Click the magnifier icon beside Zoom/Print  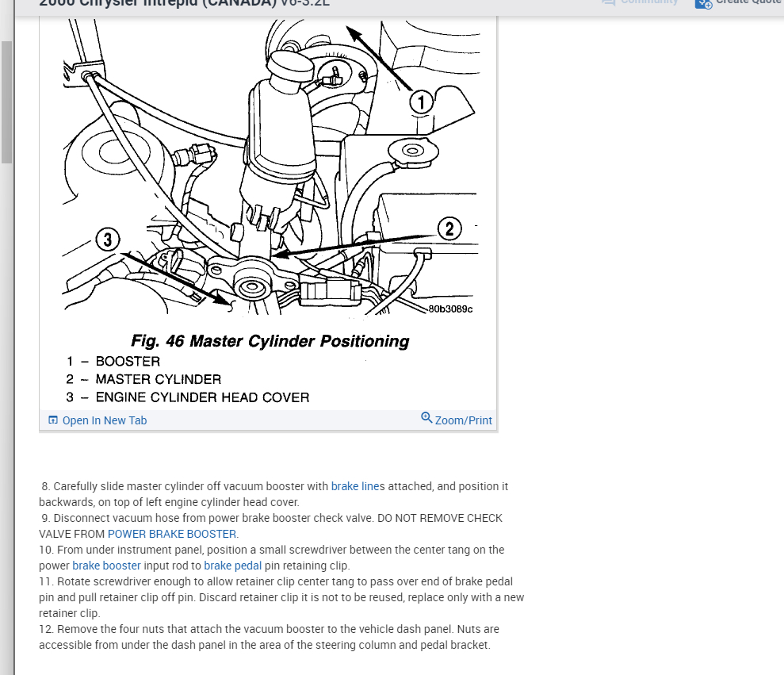[x=426, y=417]
